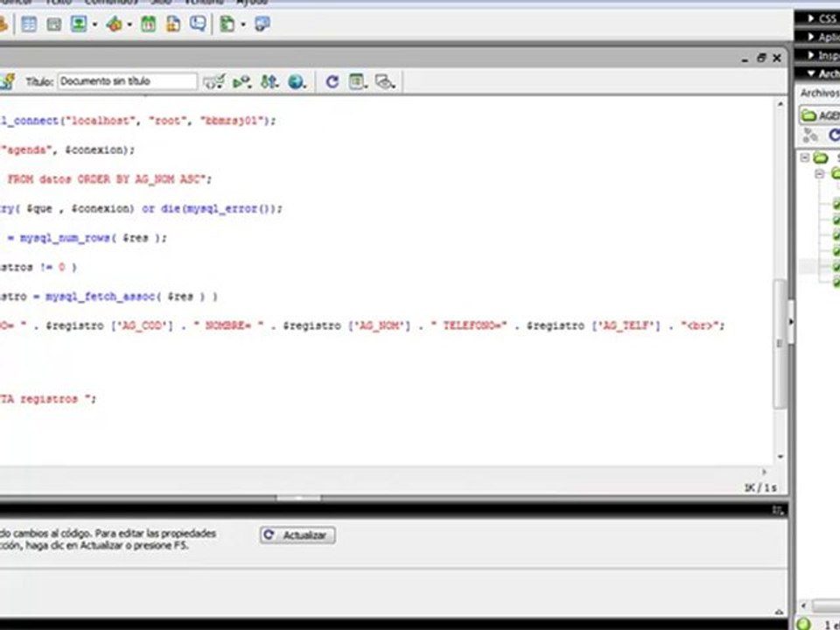Insert a Comment with the speech-bubble icon
The image size is (840, 630).
(x=198, y=24)
